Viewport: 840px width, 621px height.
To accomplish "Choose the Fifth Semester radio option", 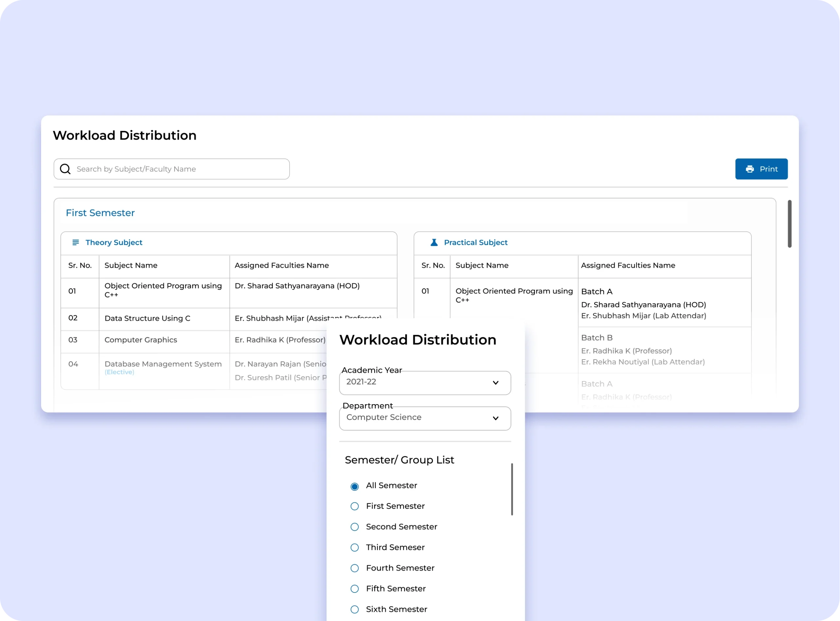I will pos(355,589).
